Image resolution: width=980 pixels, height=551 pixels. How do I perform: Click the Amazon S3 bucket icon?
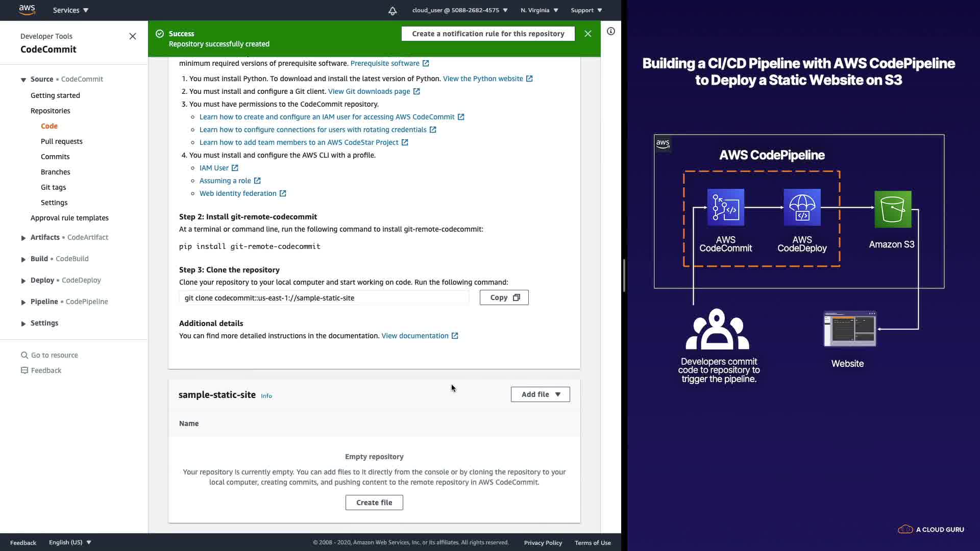pos(892,209)
